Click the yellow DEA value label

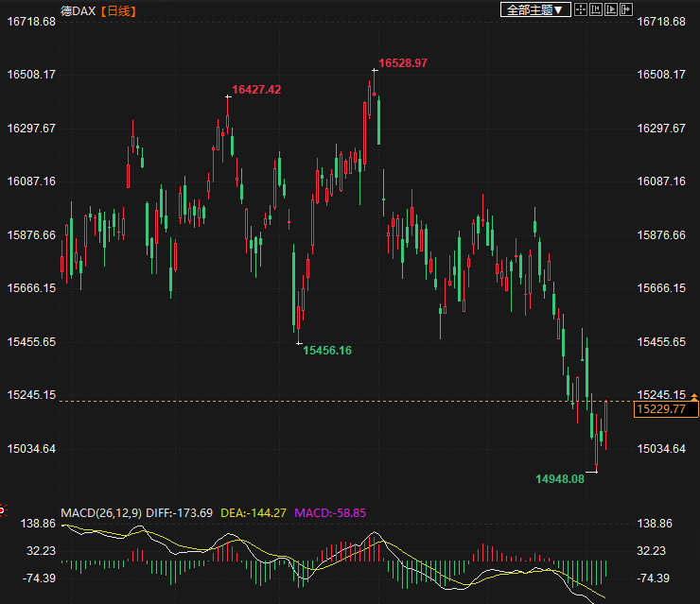point(253,513)
